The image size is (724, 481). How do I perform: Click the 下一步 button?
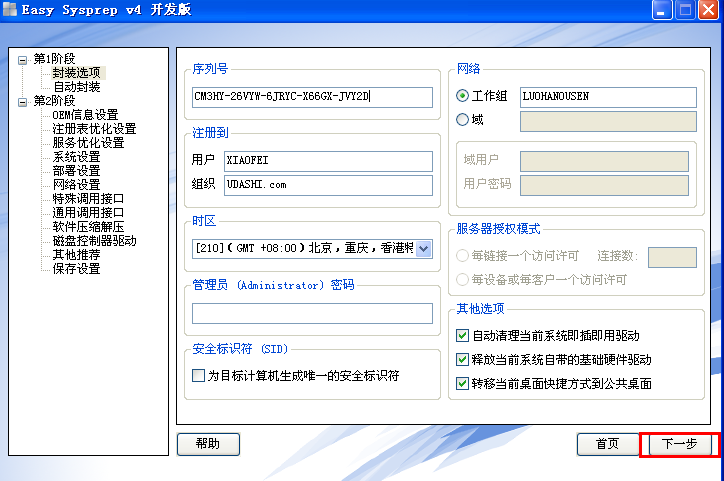679,444
